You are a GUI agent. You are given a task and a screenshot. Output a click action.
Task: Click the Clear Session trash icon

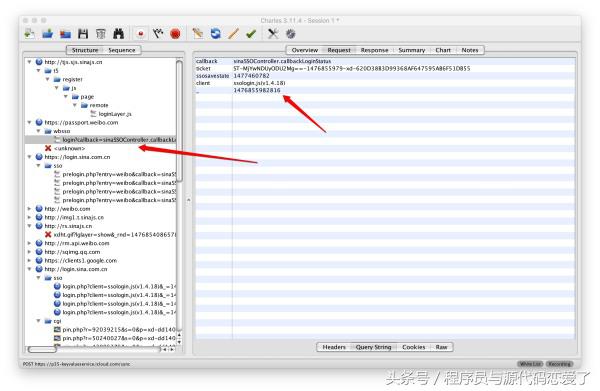[x=101, y=34]
